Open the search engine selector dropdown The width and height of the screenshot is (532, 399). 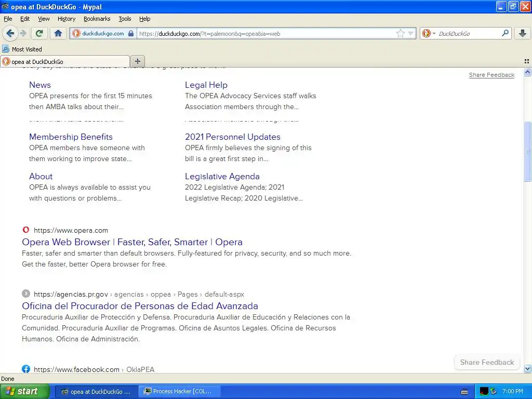click(429, 33)
